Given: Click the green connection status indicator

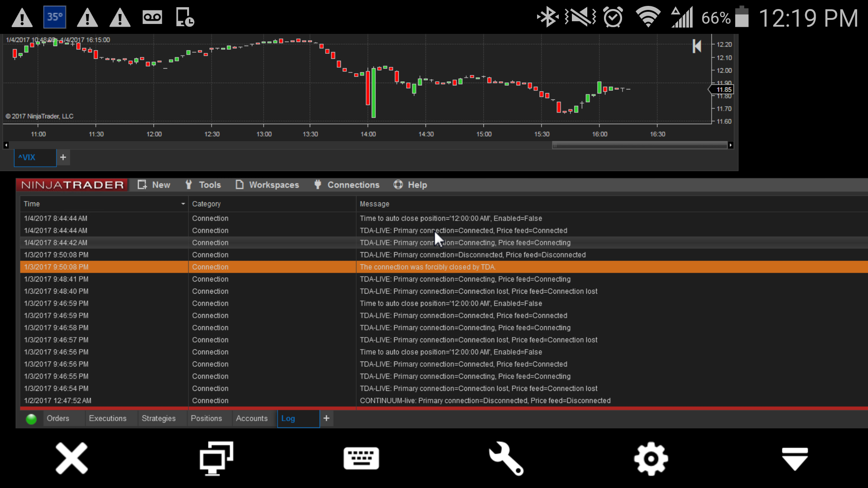Looking at the screenshot, I should coord(31,419).
